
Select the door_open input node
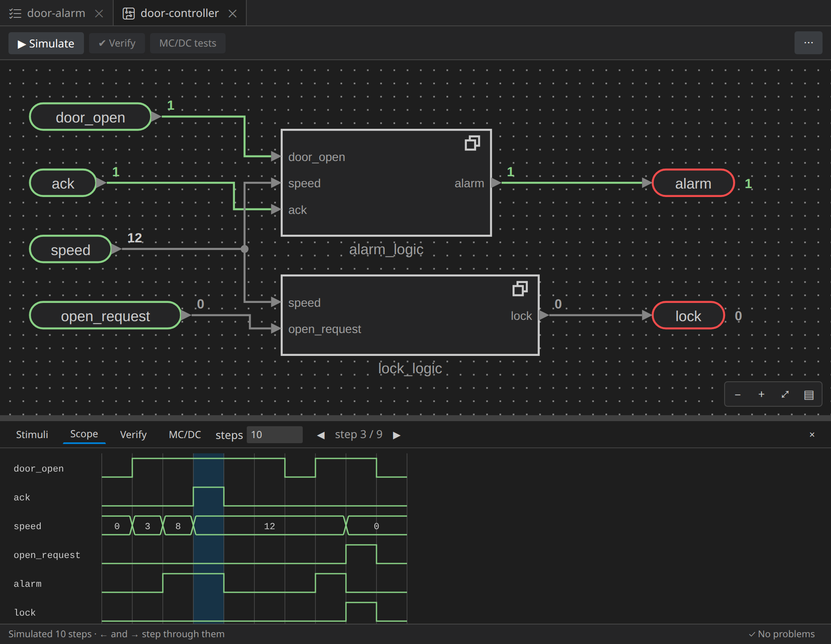tap(90, 117)
